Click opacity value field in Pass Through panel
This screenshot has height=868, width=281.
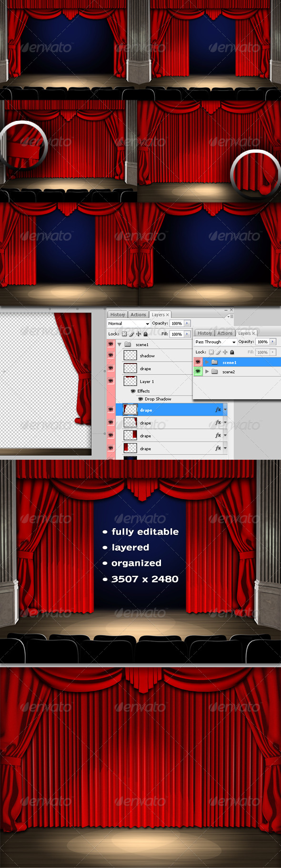click(262, 342)
